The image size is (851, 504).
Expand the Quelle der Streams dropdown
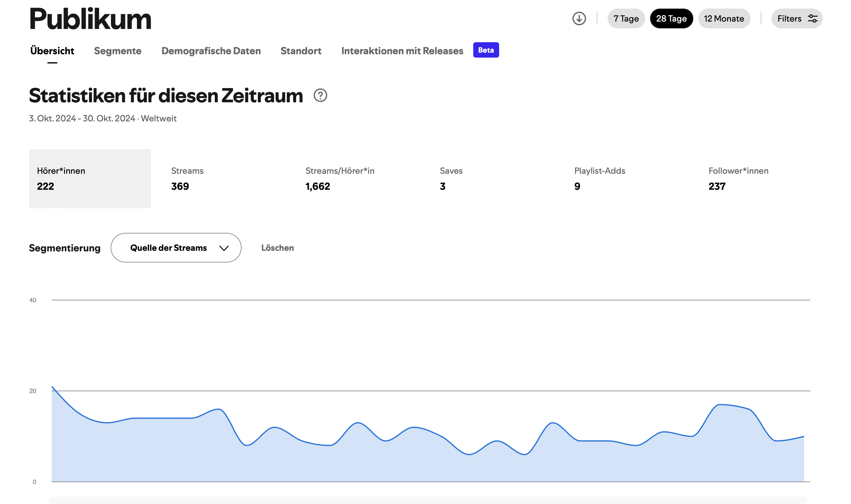click(176, 248)
